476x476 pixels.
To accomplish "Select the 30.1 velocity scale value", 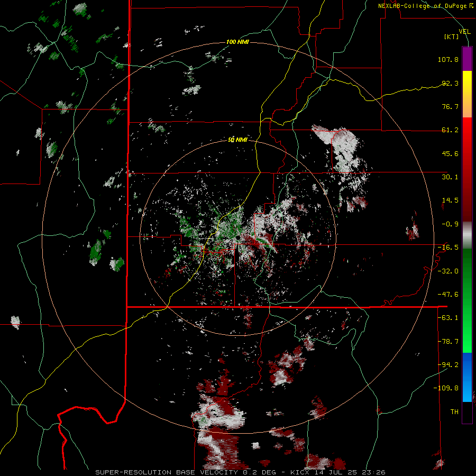I will click(x=450, y=177).
